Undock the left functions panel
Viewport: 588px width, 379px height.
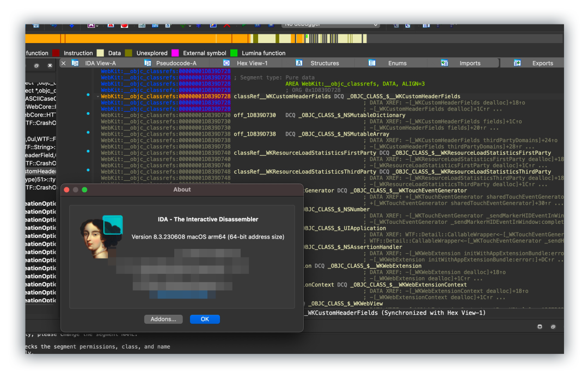pyautogui.click(x=36, y=66)
